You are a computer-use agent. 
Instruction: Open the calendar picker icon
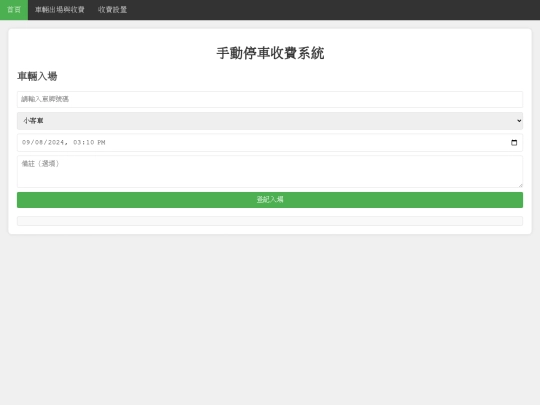514,143
